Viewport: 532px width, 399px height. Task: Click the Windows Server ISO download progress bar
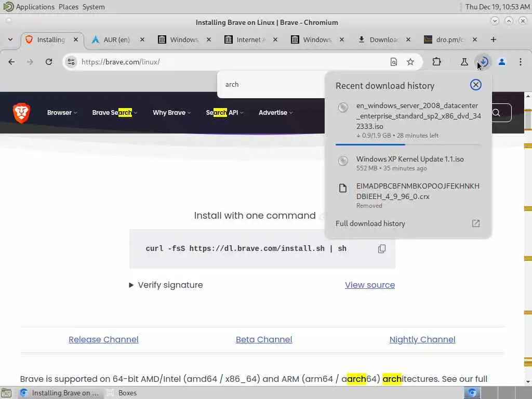tap(408, 144)
